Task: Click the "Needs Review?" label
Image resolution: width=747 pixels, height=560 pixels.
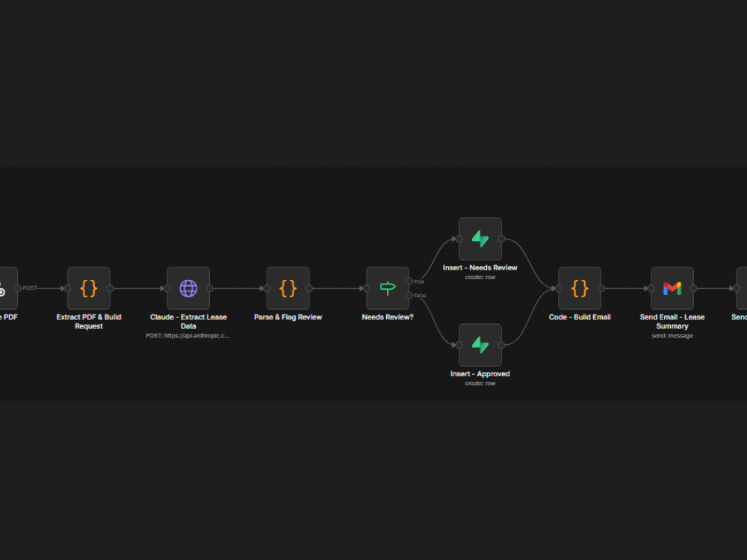Action: coord(387,317)
